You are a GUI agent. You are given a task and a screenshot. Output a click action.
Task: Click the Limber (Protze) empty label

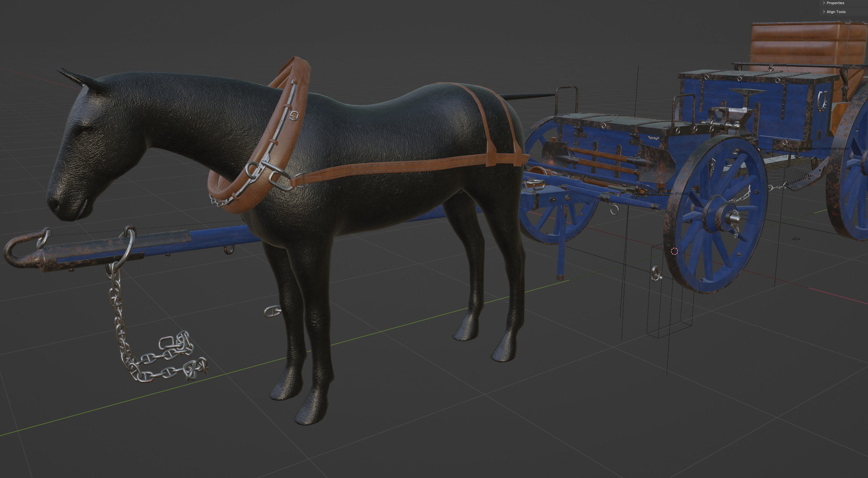click(661, 194)
